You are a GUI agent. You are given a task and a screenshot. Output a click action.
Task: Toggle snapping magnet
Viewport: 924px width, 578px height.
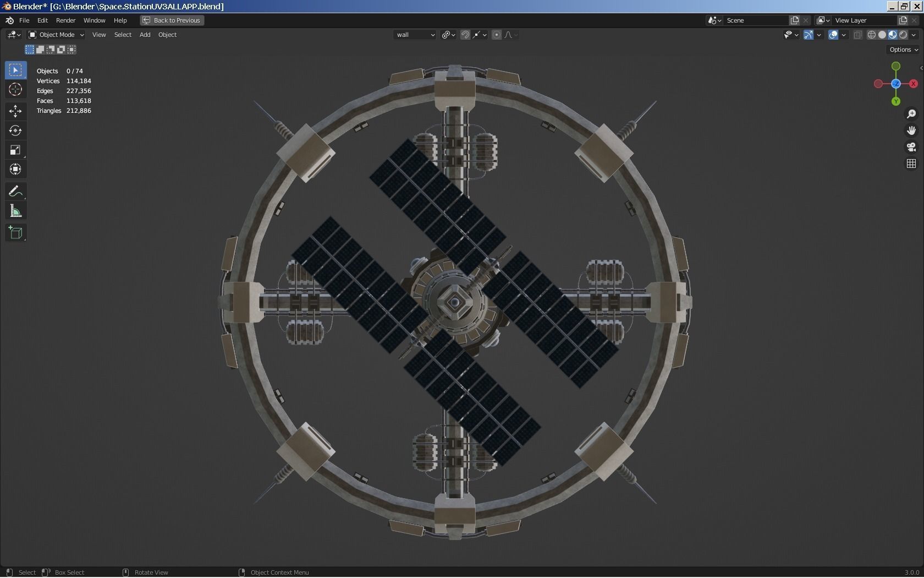click(465, 35)
